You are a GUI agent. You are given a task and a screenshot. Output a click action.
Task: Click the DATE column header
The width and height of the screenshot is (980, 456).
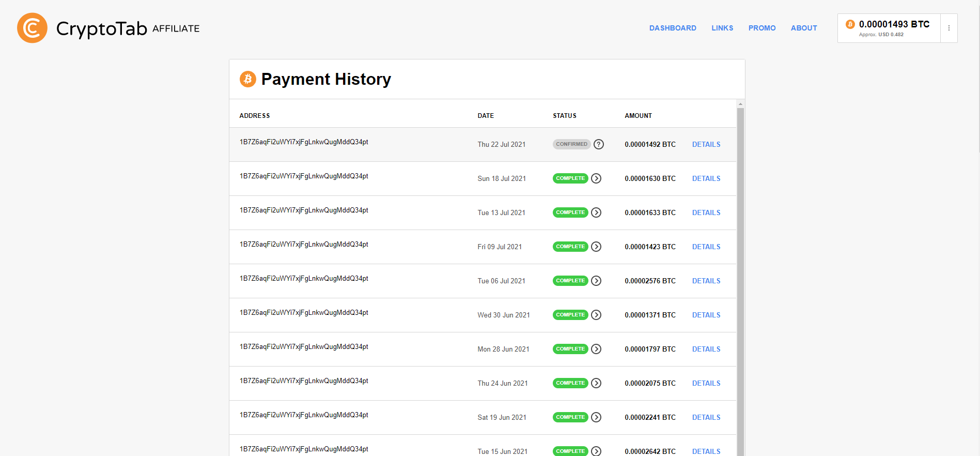pyautogui.click(x=486, y=116)
